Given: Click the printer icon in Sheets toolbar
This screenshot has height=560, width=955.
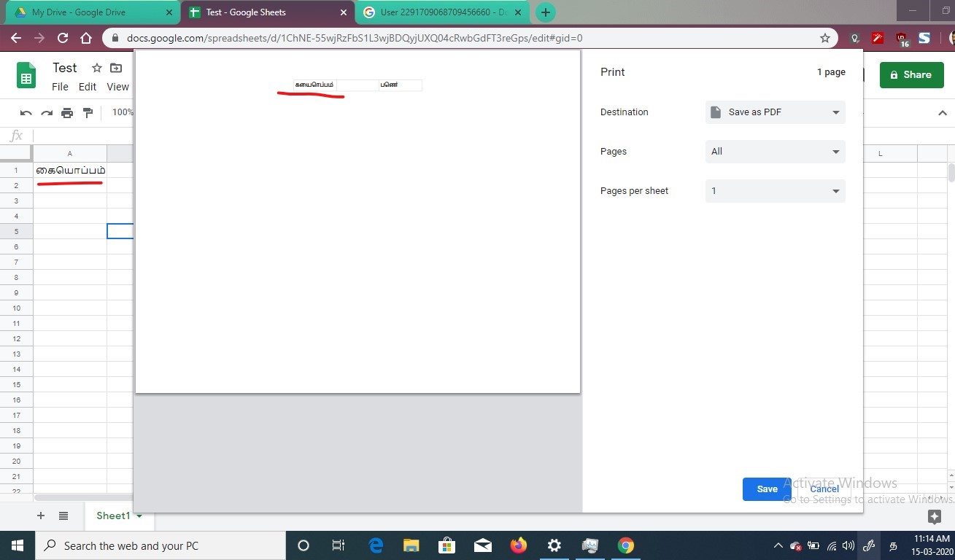Looking at the screenshot, I should (67, 112).
